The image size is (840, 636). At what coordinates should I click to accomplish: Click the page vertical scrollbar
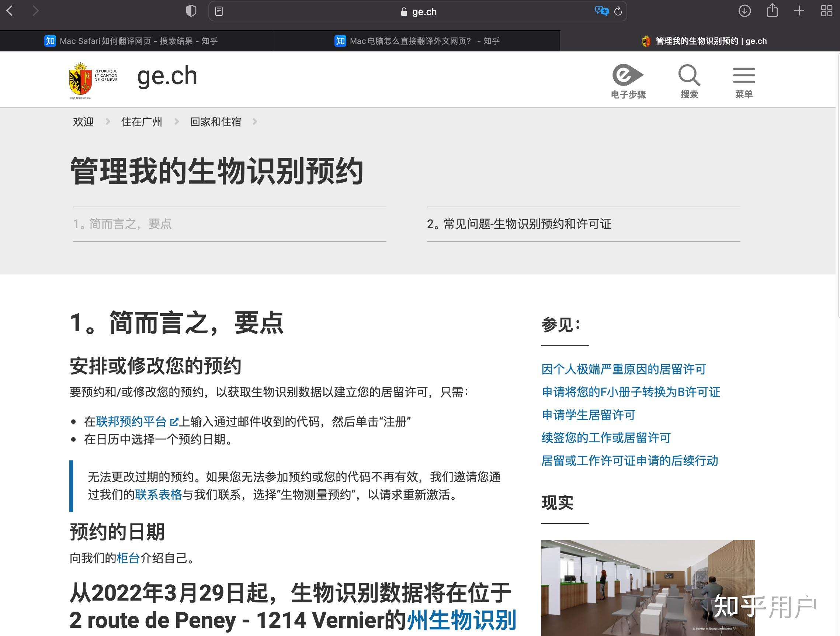coord(838,186)
